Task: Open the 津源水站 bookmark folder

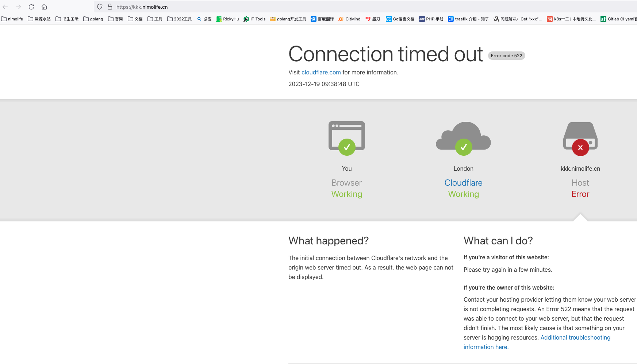Action: [39, 19]
